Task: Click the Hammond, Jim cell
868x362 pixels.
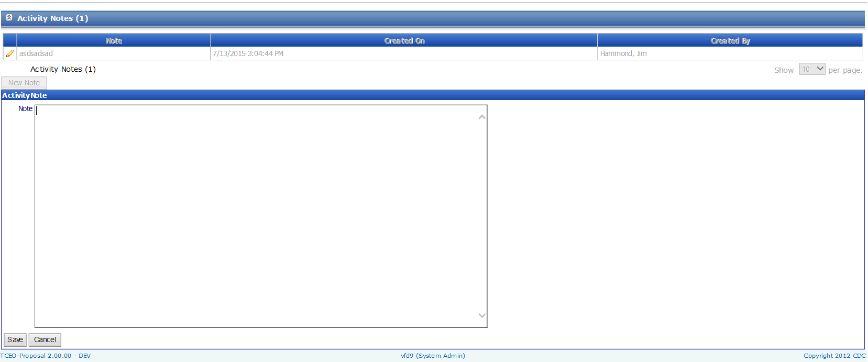Action: [x=623, y=53]
